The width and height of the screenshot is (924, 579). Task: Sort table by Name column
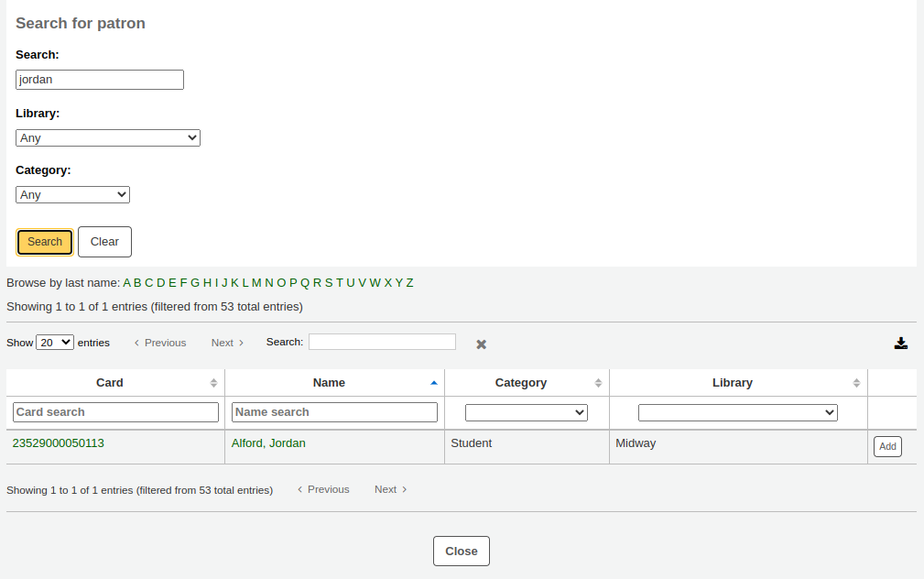(335, 383)
